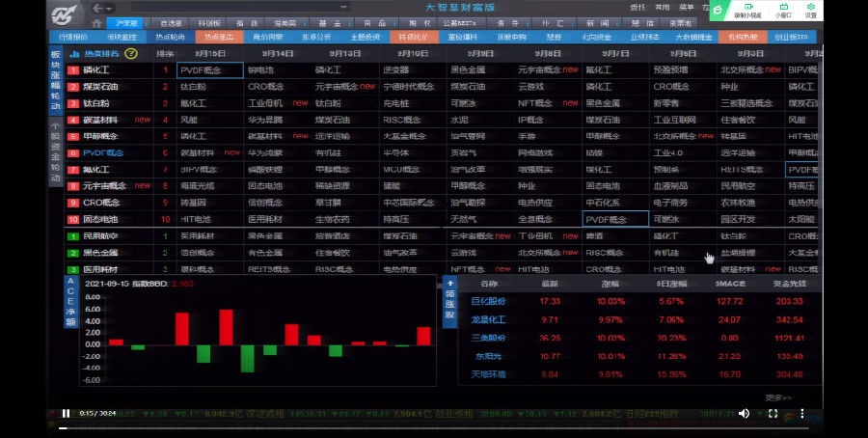Screen dimensions: 868x438
Task: Select the ACE净额 vertical tab
Action: [x=70, y=302]
